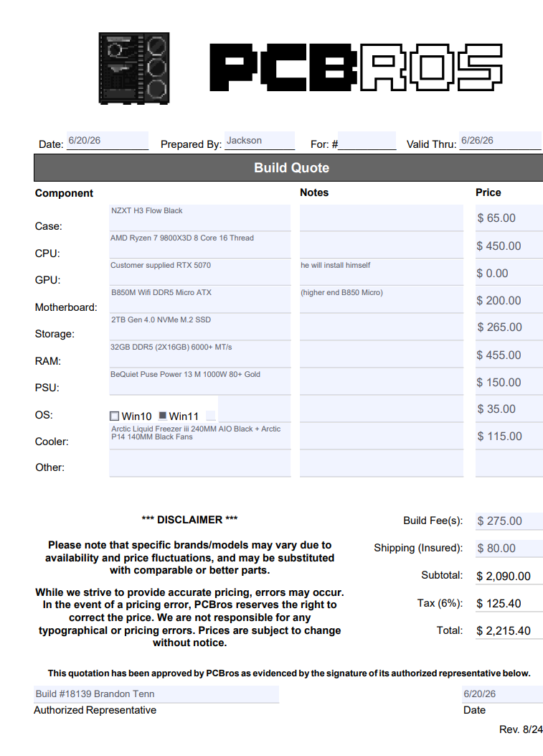Click the GPU notes 'he will install himself'
The width and height of the screenshot is (543, 756).
coord(382,272)
